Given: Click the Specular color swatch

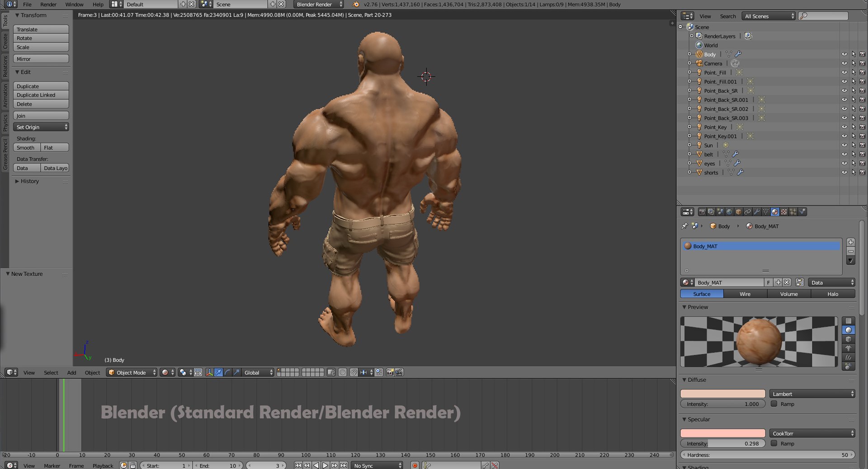Looking at the screenshot, I should coord(723,433).
